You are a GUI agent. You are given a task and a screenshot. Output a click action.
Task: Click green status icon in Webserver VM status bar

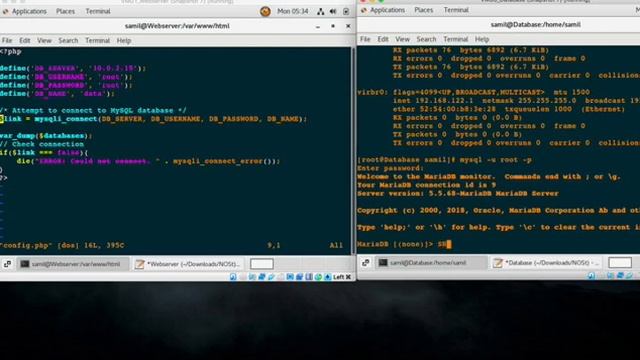click(318, 277)
